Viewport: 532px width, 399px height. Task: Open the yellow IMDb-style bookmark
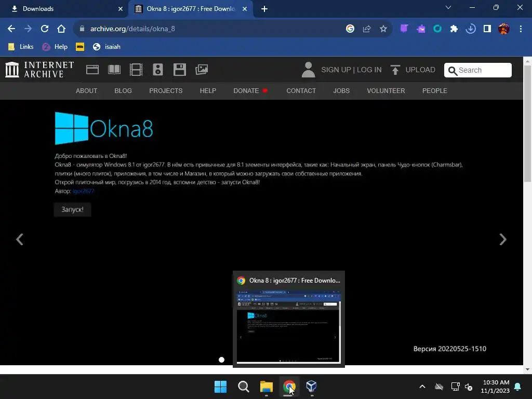(x=80, y=47)
